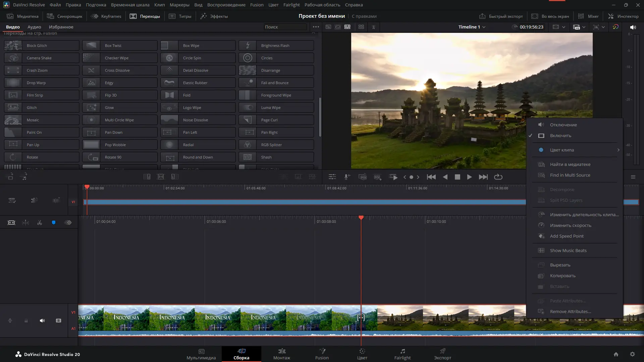Select the split clip scissors icon

[x=40, y=223]
